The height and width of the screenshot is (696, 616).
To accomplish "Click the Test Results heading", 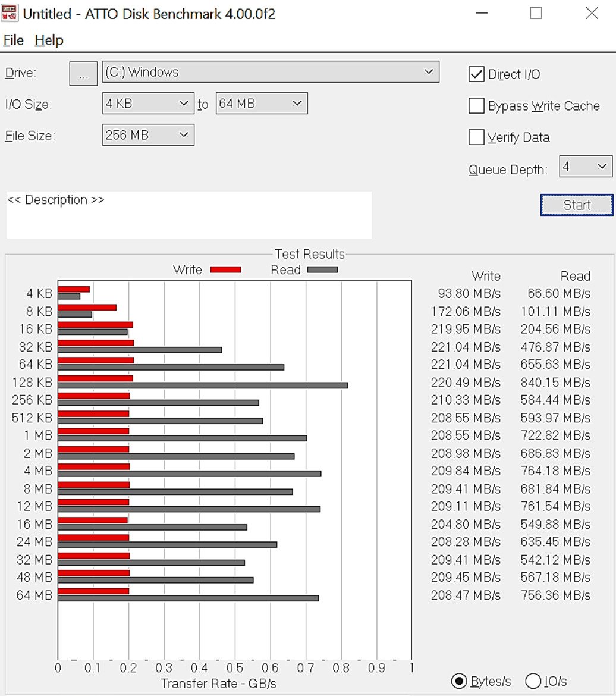I will click(x=309, y=254).
